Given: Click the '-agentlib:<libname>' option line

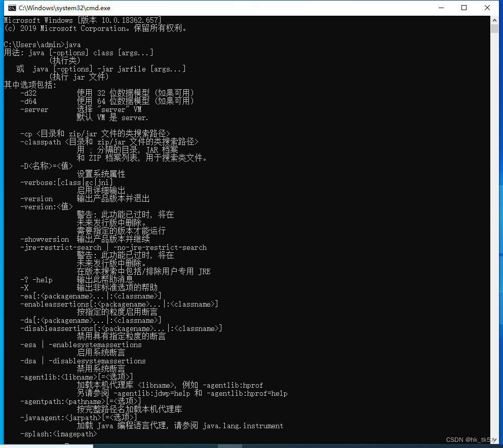Looking at the screenshot, I should point(76,377).
